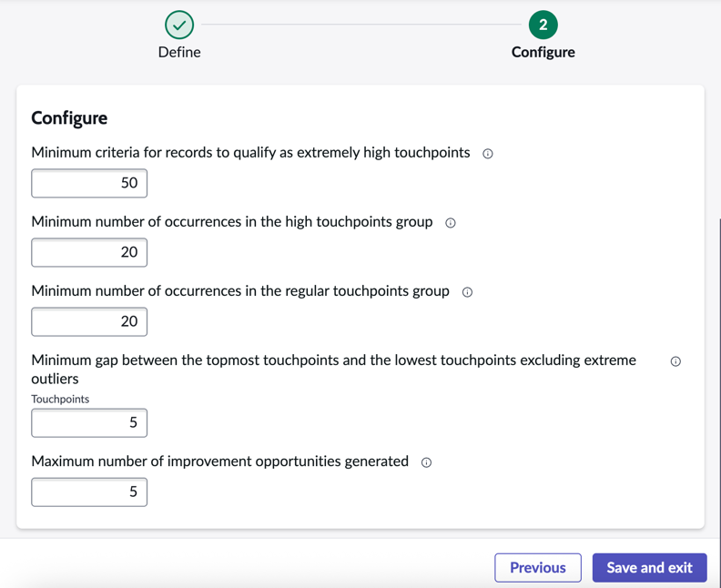Viewport: 721px width, 588px height.
Task: Click info icon for minimum gap between touchpoints
Action: 675,361
